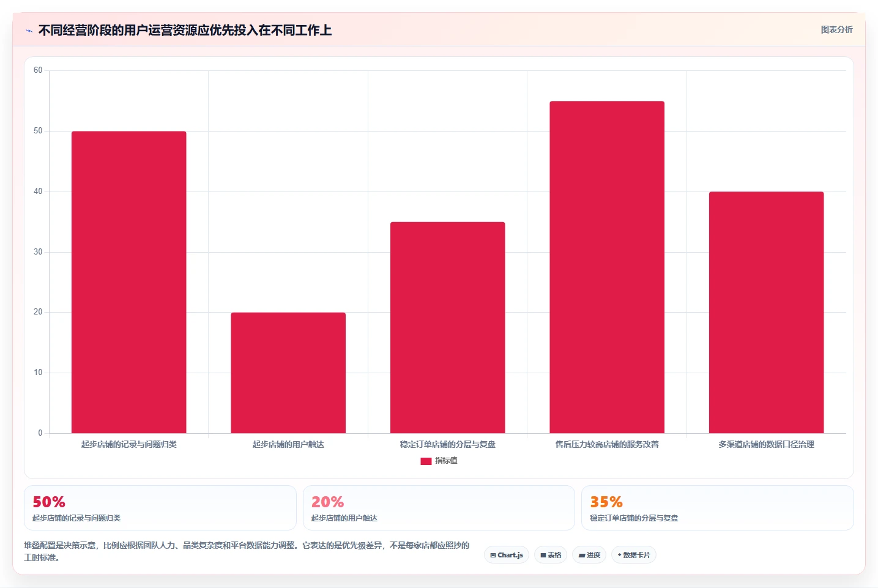The height and width of the screenshot is (588, 878).
Task: Click the footnote starting 堆叠配置是决策示意
Action: pyautogui.click(x=247, y=551)
